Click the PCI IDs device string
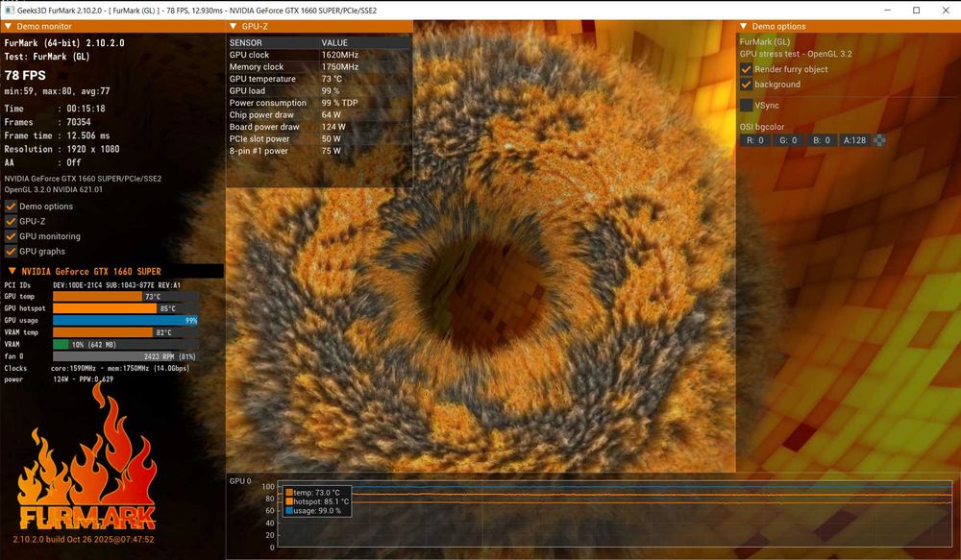Screen dimensions: 961x560 [116, 285]
